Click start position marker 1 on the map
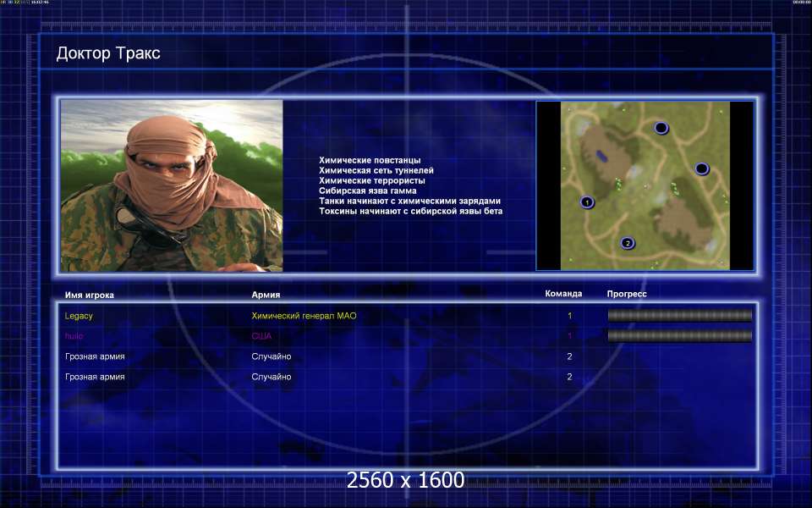Screen dimensions: 812x508 pyautogui.click(x=587, y=202)
